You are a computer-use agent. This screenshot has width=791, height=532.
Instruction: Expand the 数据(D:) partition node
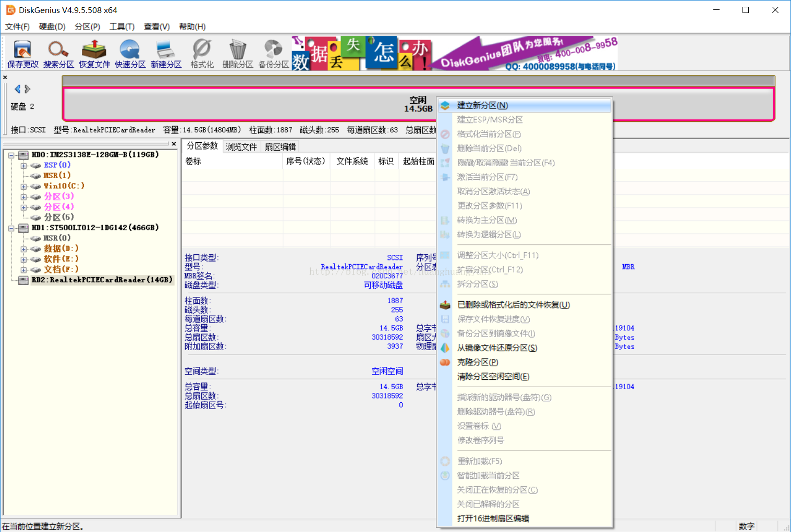[x=23, y=249]
